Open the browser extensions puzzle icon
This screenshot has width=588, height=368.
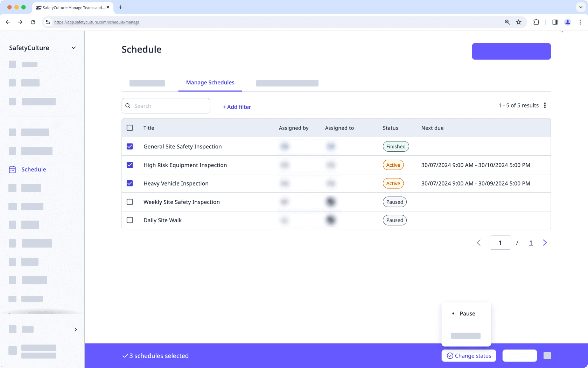[536, 22]
